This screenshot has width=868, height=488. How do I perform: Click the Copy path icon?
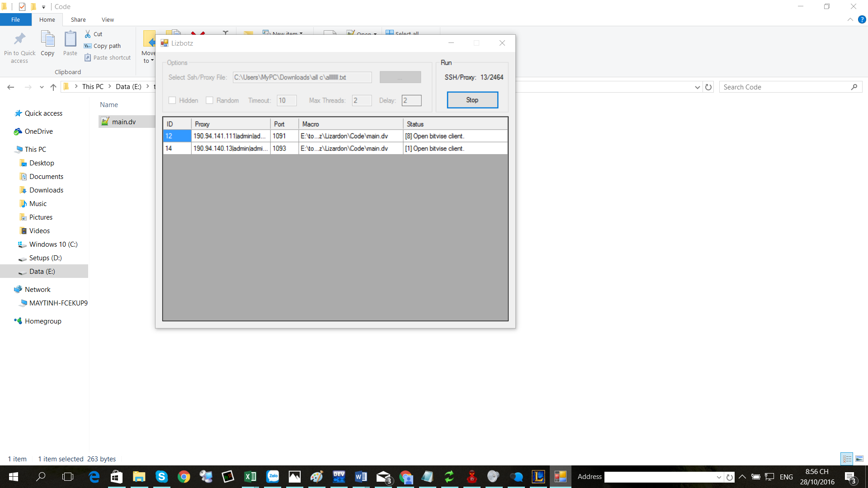[x=88, y=46]
